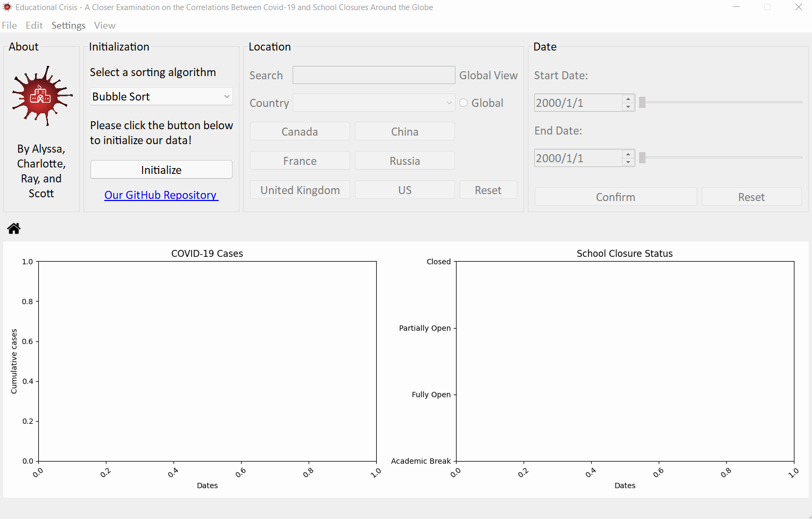Click the 'Closed' axis label
Screen dimensions: 812x519
439,262
